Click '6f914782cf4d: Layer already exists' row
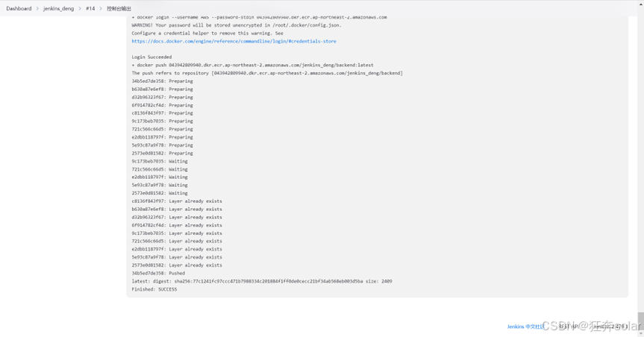This screenshot has width=644, height=337. coord(177,225)
